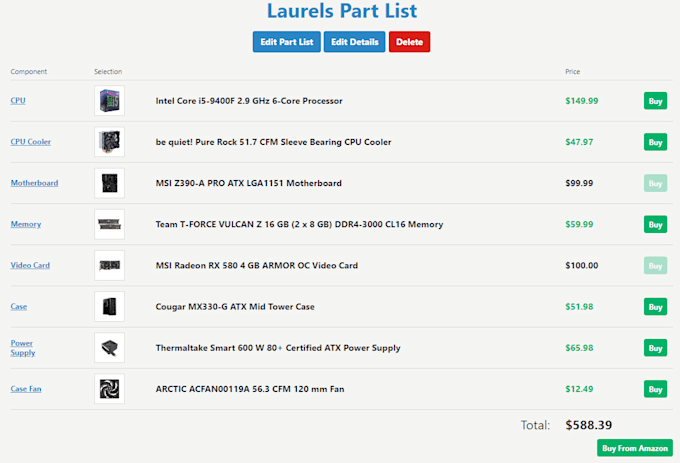Viewport: 680px width, 463px height.
Task: Click the $100.00 video card price
Action: 582,265
